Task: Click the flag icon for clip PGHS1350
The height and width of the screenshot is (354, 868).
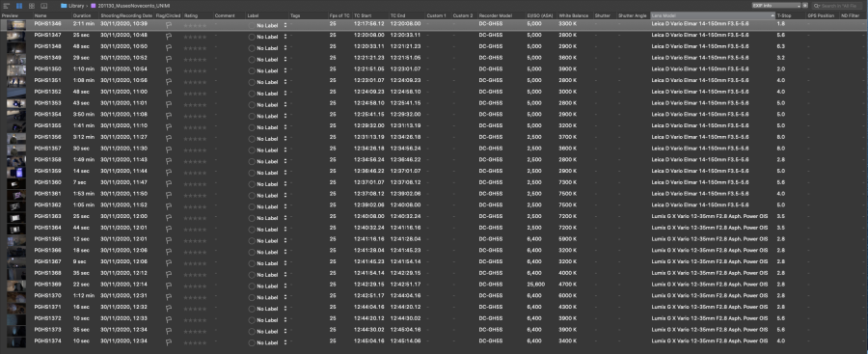Action: point(168,70)
